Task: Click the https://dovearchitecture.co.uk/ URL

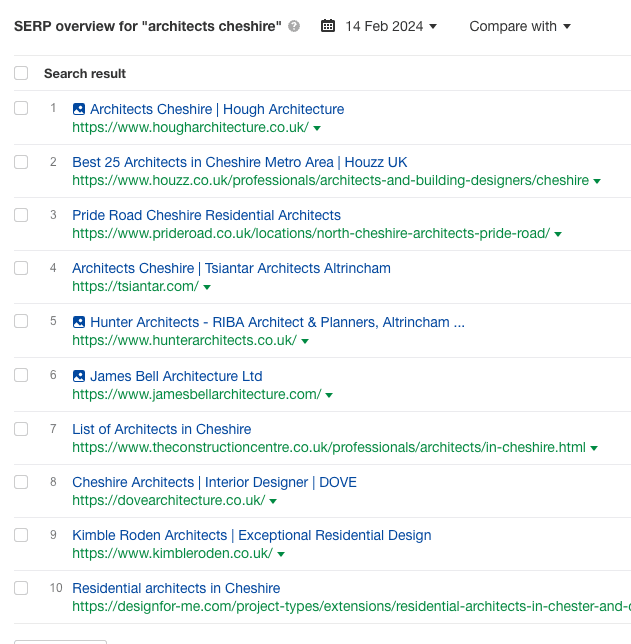Action: (168, 500)
